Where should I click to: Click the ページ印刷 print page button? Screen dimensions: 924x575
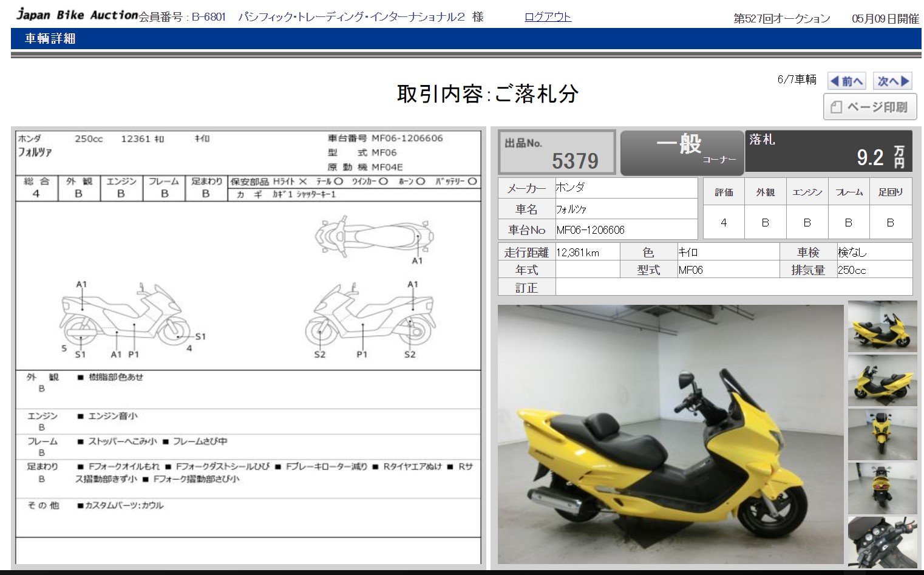[869, 107]
